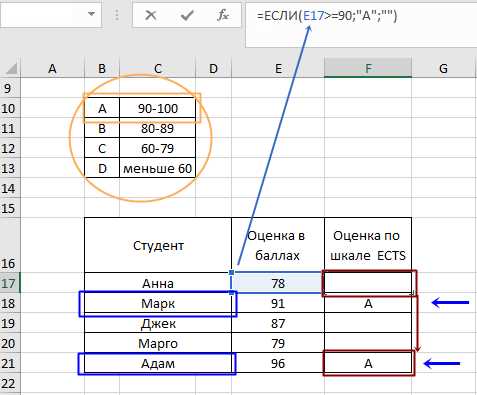Viewport: 477px width, 395px height.
Task: Click the cell with grade letter B
Action: click(x=102, y=128)
